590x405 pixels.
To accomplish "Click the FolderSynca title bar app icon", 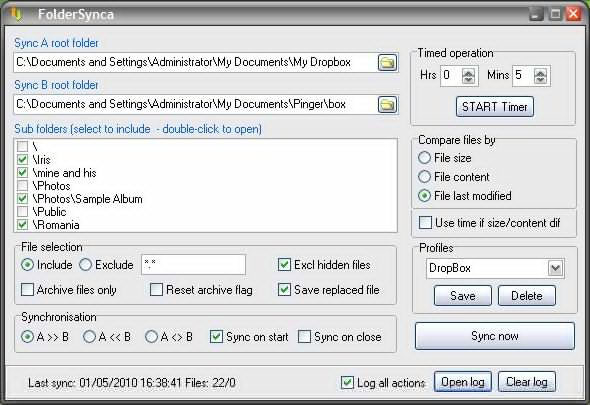I will point(16,14).
